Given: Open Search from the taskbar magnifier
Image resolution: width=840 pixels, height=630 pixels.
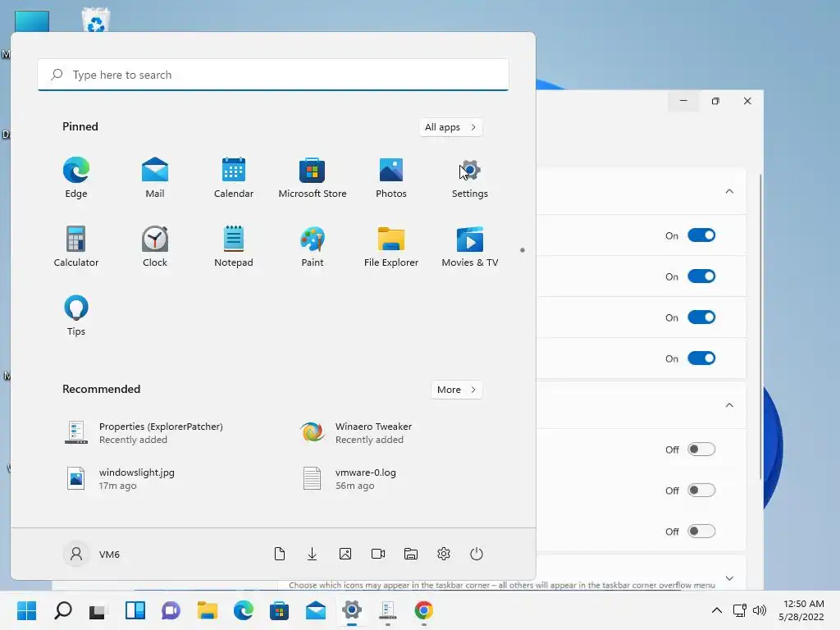Looking at the screenshot, I should pyautogui.click(x=62, y=610).
